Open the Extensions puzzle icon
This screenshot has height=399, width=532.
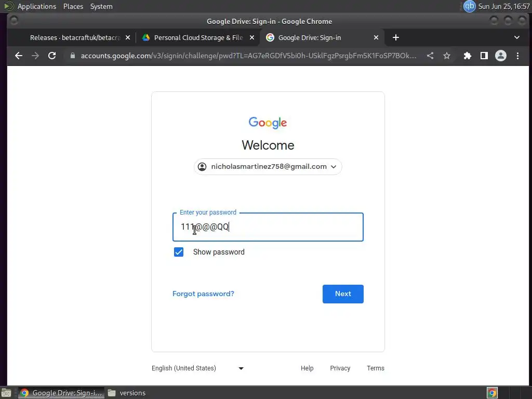pyautogui.click(x=468, y=56)
